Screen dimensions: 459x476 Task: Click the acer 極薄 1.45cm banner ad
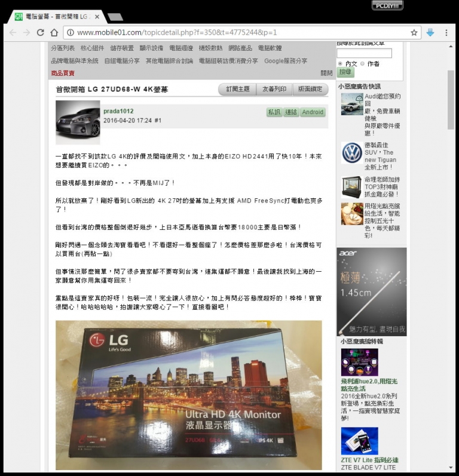point(372,291)
